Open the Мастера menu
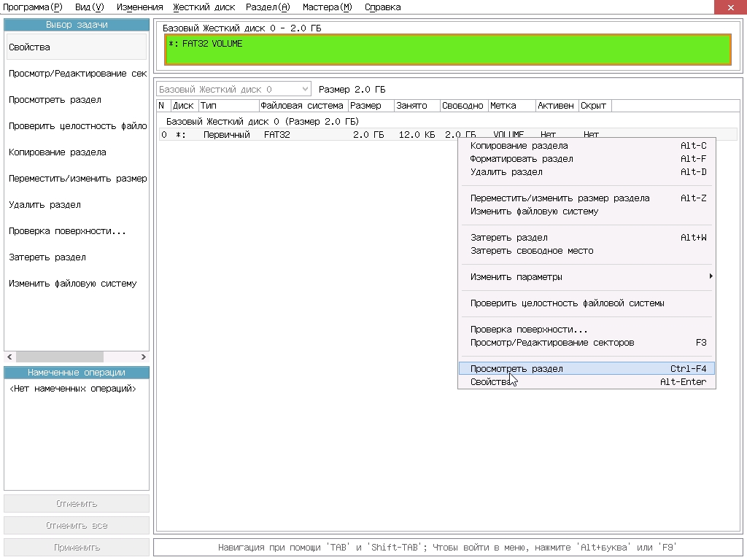The width and height of the screenshot is (747, 560). click(327, 7)
